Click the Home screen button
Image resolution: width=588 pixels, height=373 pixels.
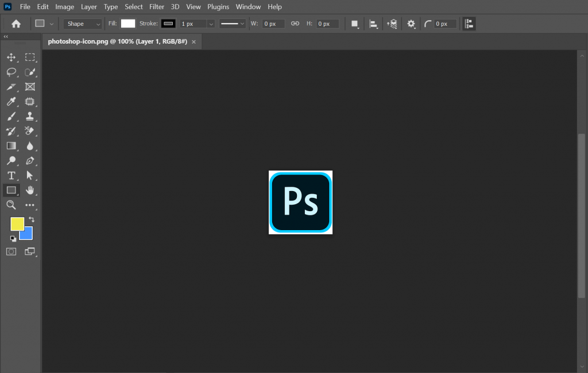[x=16, y=24]
